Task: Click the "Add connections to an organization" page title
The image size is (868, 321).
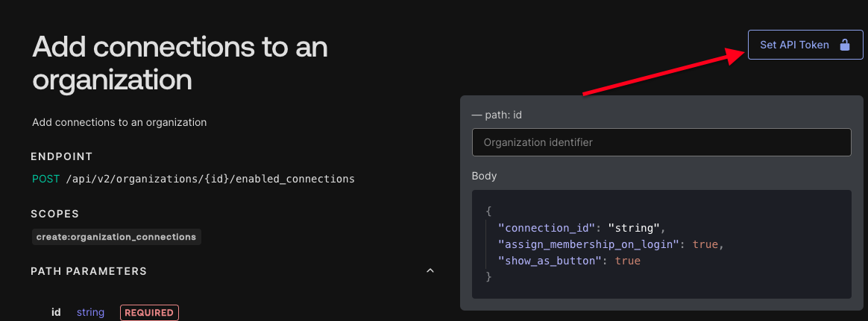Action: [x=180, y=63]
